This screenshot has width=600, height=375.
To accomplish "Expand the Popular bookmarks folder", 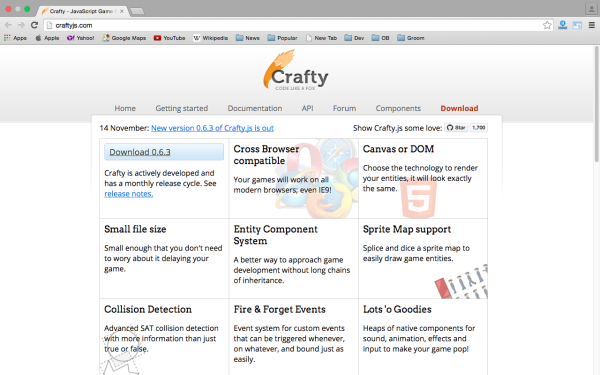I will (282, 38).
